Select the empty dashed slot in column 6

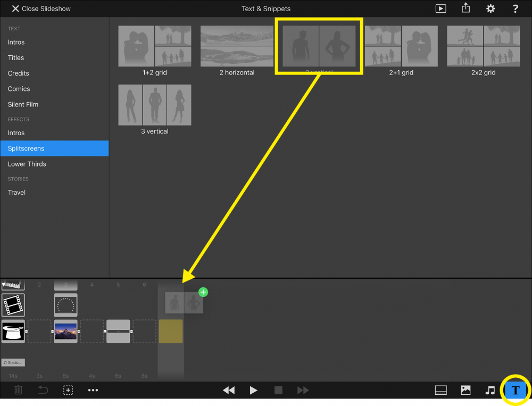[x=145, y=332]
